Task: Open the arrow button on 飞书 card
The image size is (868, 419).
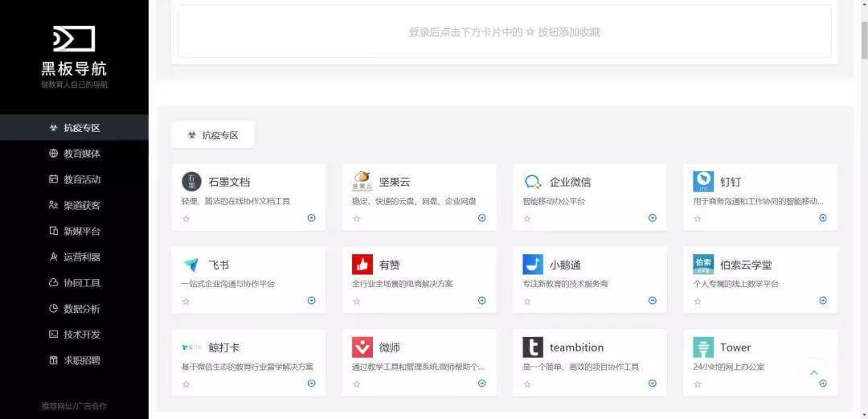Action: coord(312,301)
